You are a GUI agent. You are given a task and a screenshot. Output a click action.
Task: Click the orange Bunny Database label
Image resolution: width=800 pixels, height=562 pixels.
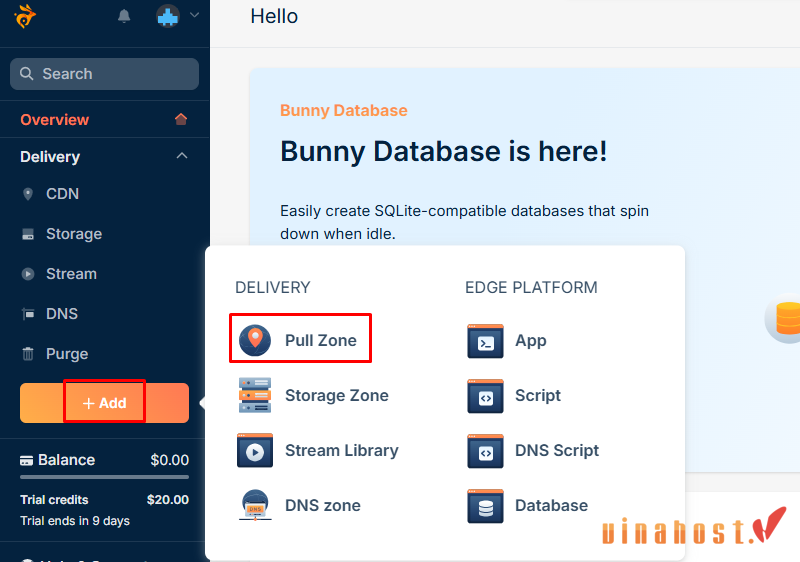pyautogui.click(x=344, y=111)
